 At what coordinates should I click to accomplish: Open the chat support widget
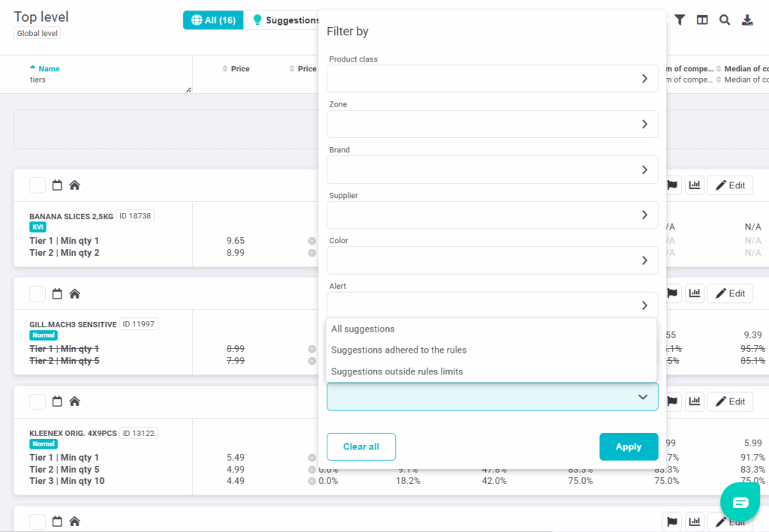click(740, 502)
